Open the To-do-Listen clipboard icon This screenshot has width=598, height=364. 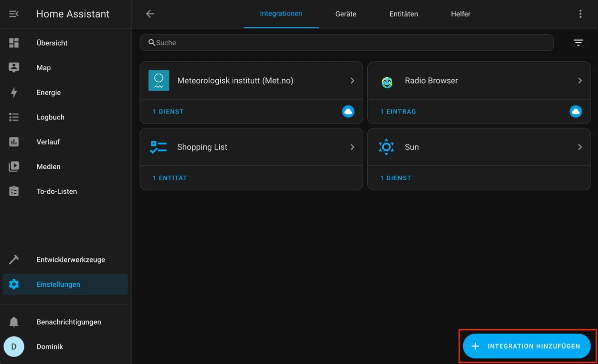tap(14, 191)
